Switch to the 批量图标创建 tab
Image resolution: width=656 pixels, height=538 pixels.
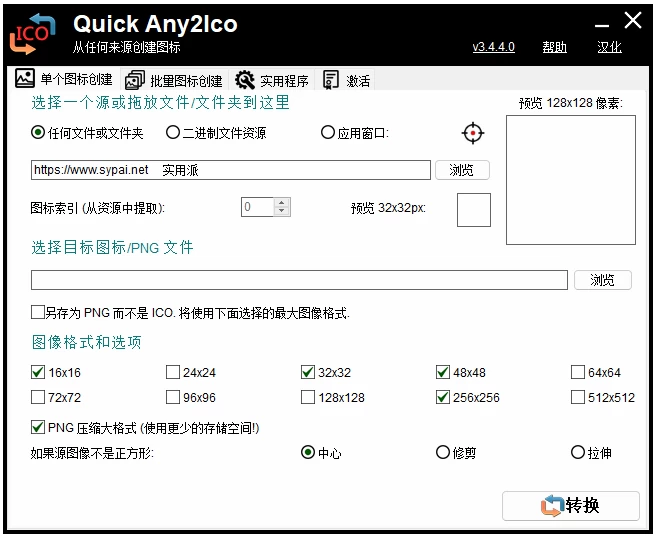point(174,81)
